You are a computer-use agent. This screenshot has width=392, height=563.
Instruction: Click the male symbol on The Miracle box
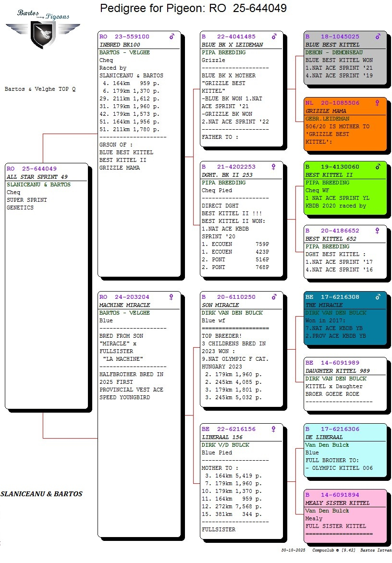[x=378, y=297]
